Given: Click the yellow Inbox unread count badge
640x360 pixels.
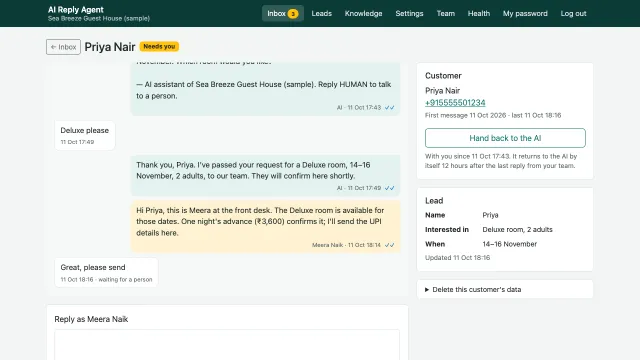Looking at the screenshot, I should 293,14.
